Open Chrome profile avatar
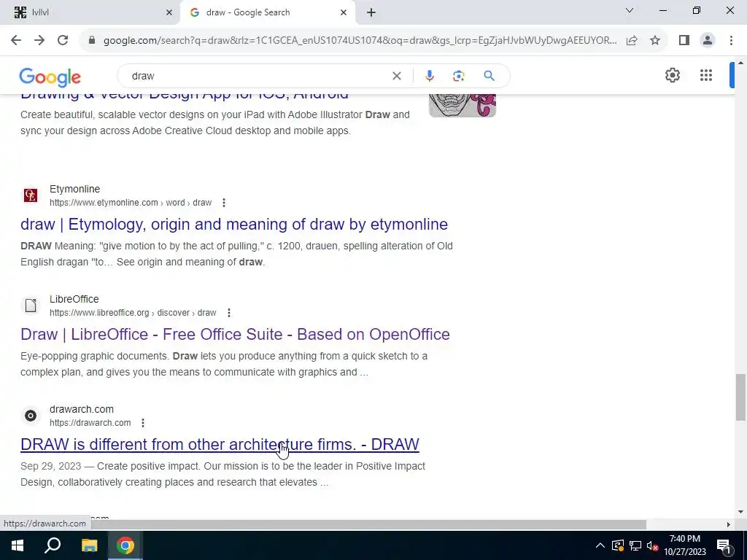This screenshot has height=560, width=747. (x=708, y=41)
